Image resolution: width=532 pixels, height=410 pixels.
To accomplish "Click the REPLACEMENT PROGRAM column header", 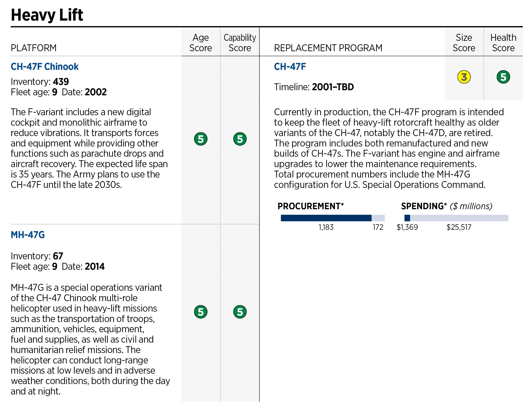I will click(x=328, y=48).
